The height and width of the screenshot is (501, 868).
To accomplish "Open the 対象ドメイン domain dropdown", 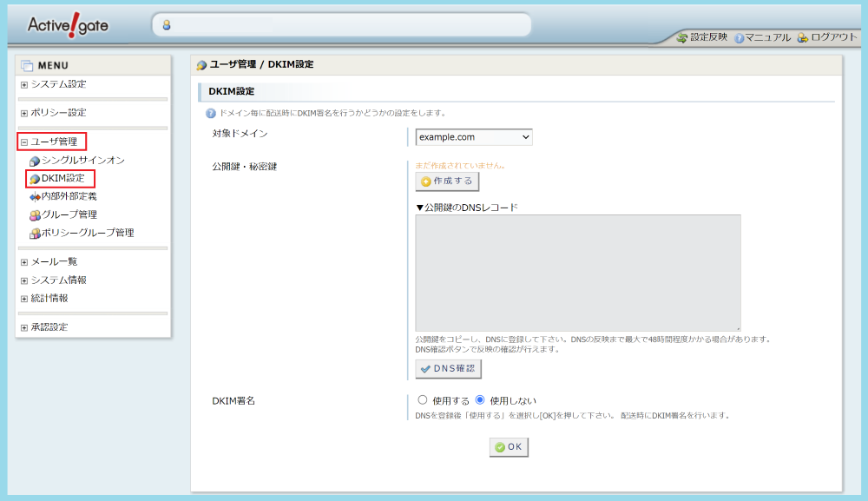I will [x=474, y=136].
